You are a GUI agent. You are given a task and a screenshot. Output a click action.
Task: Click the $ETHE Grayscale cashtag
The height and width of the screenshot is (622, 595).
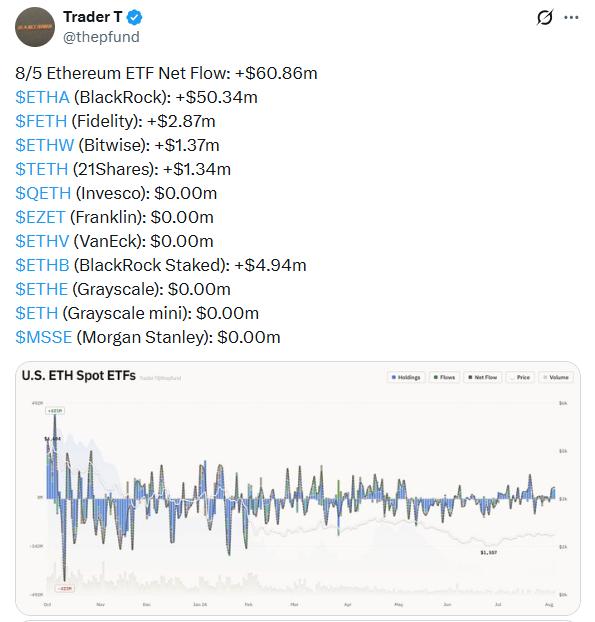[x=42, y=289]
